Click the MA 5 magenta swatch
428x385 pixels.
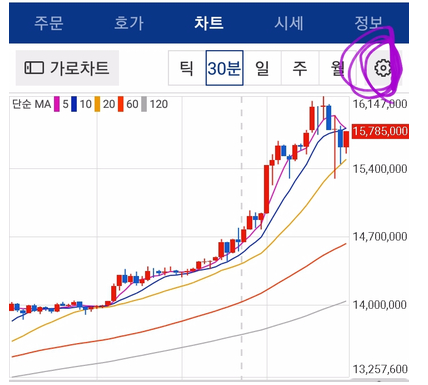[x=57, y=104]
